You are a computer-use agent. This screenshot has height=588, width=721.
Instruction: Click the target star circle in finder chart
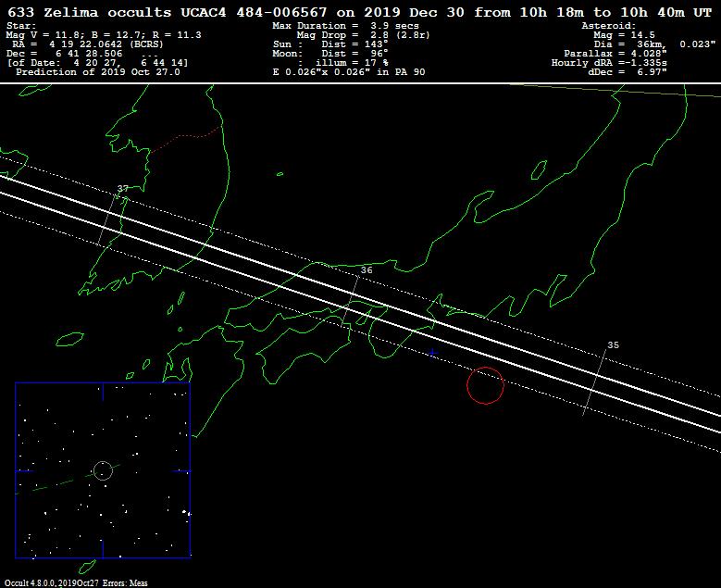(x=103, y=470)
